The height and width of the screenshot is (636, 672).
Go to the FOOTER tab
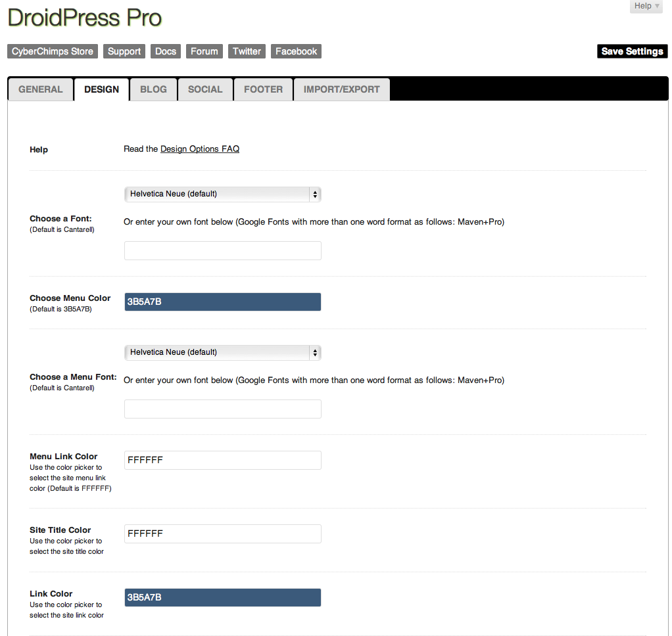click(x=264, y=89)
